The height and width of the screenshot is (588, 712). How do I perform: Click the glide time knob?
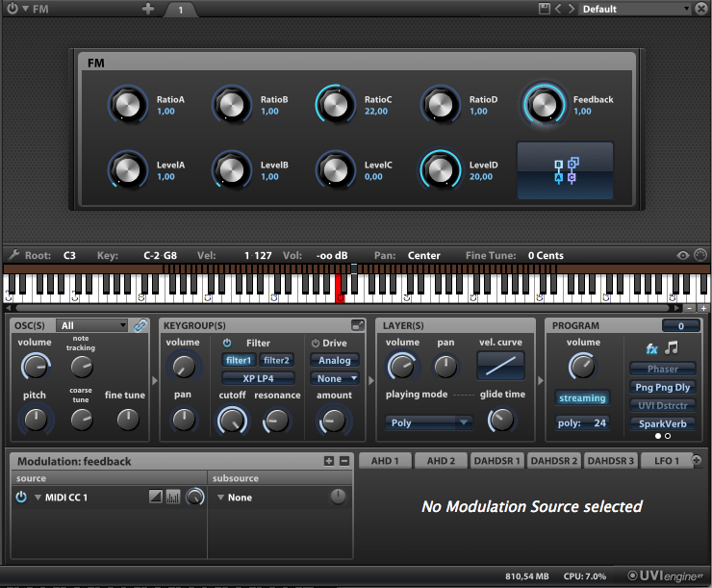click(x=501, y=420)
